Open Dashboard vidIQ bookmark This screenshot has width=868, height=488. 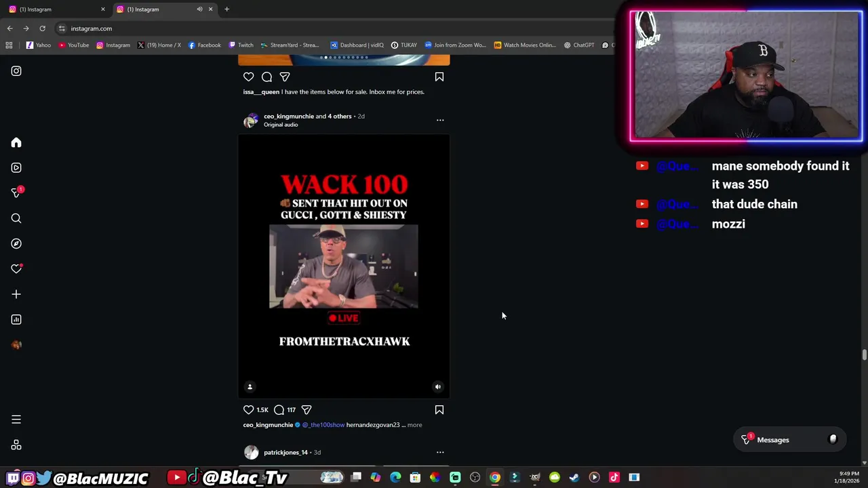pyautogui.click(x=357, y=45)
